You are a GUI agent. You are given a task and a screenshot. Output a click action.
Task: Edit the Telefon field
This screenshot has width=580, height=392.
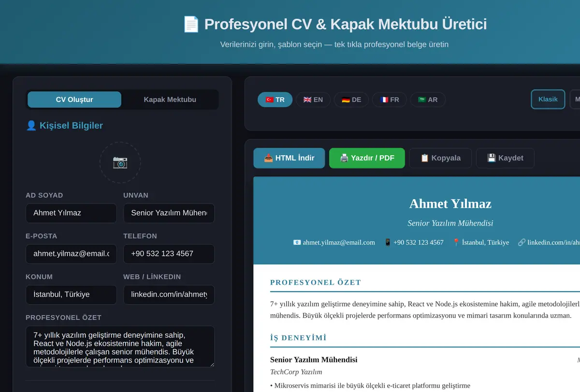tap(169, 254)
